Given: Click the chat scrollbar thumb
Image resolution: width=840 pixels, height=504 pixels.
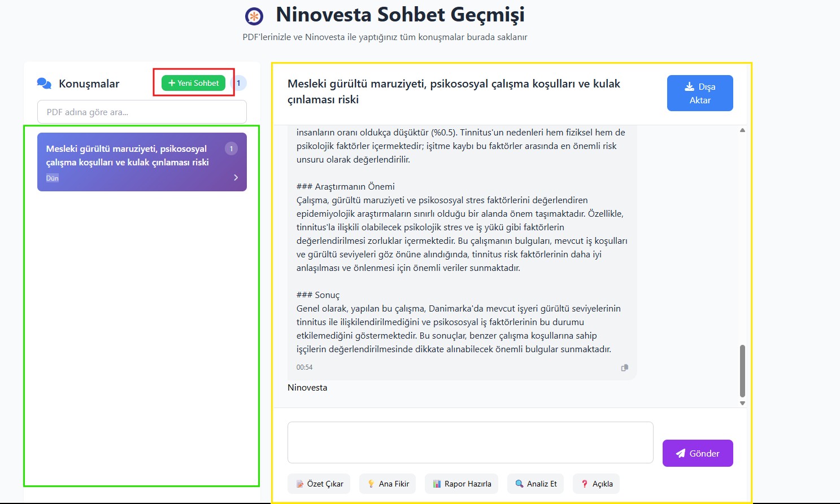Looking at the screenshot, I should tap(742, 370).
